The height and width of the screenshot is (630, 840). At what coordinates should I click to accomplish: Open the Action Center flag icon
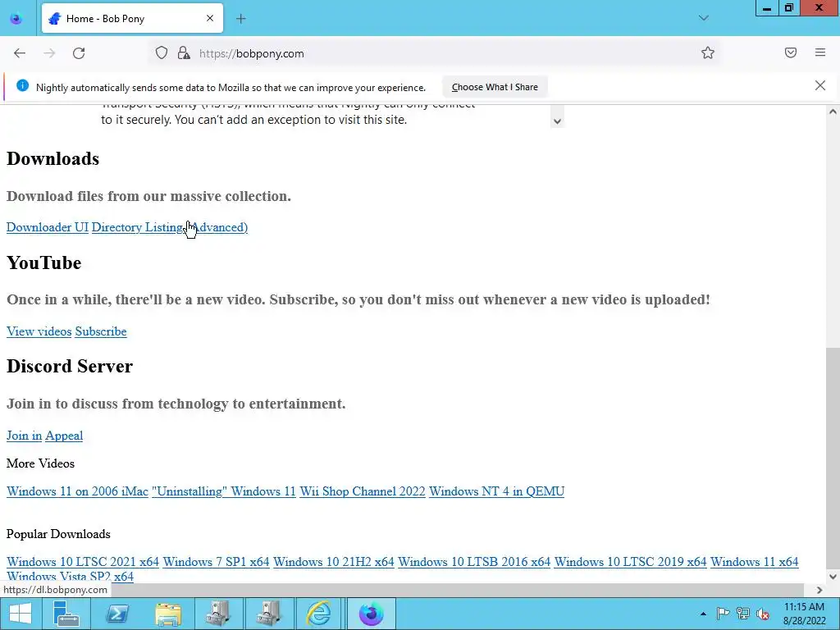click(723, 614)
